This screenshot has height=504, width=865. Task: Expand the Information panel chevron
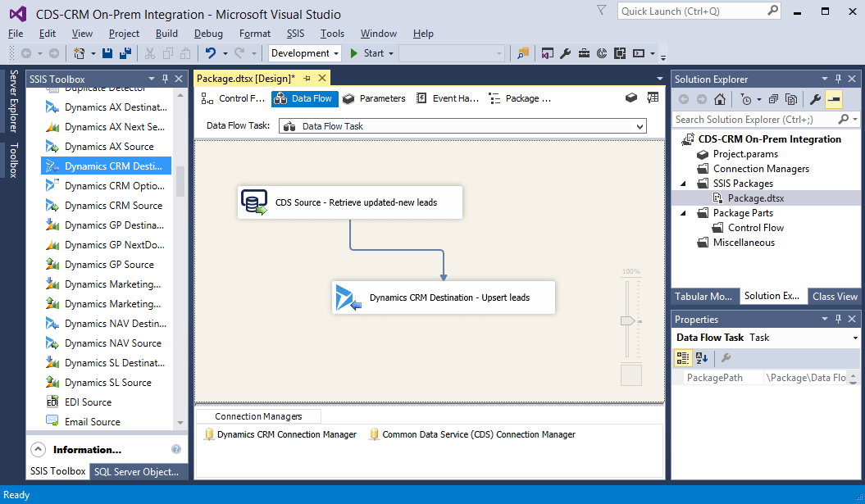[38, 449]
